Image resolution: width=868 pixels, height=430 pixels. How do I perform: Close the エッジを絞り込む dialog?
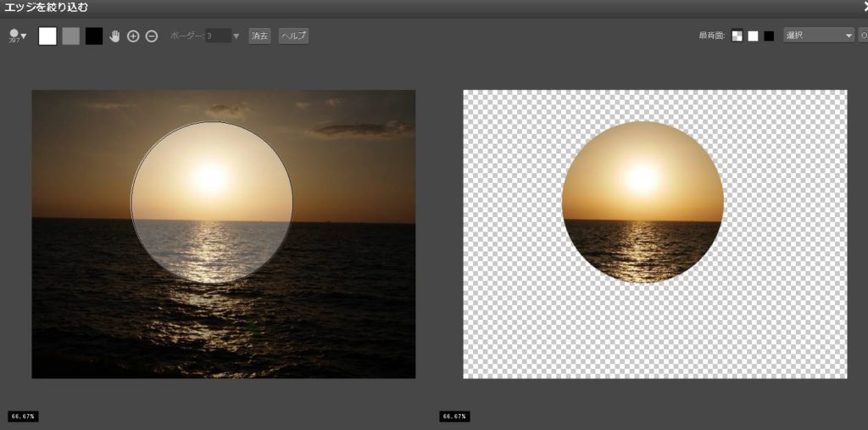tap(863, 7)
